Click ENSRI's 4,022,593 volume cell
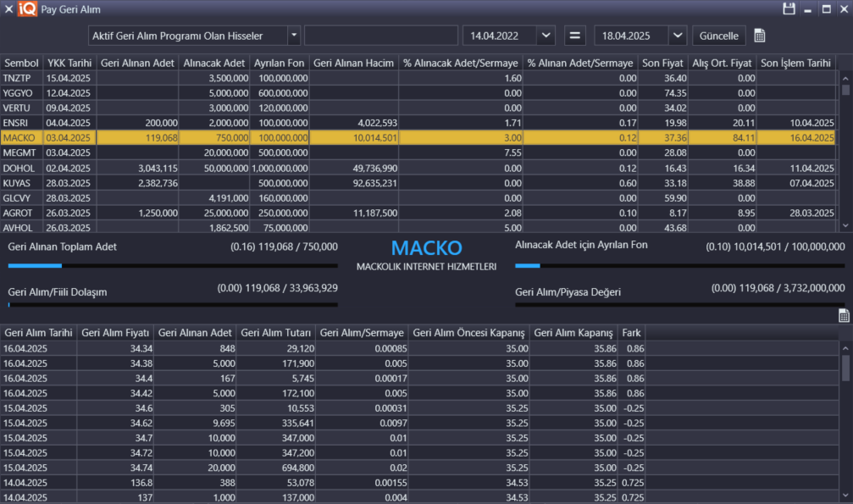 [x=353, y=123]
